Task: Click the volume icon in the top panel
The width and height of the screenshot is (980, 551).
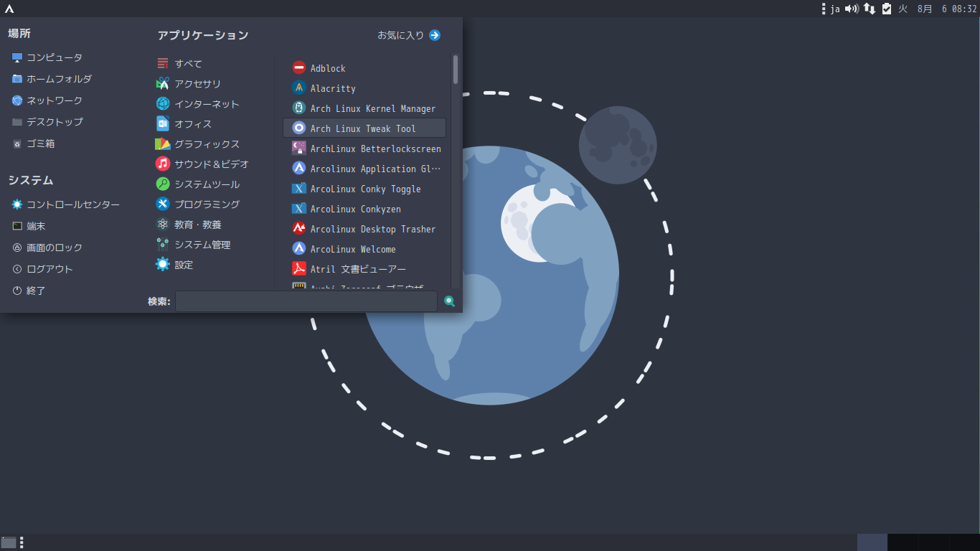Action: point(852,9)
